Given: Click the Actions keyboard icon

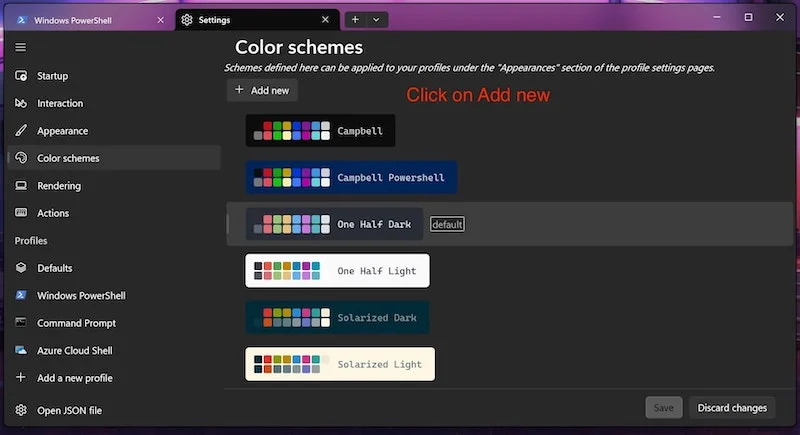Looking at the screenshot, I should coord(21,212).
